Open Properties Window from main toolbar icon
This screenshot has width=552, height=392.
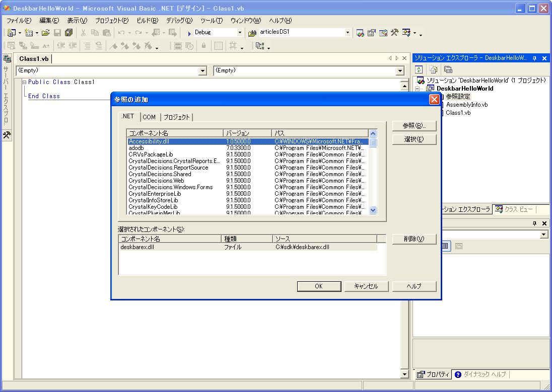tap(371, 33)
